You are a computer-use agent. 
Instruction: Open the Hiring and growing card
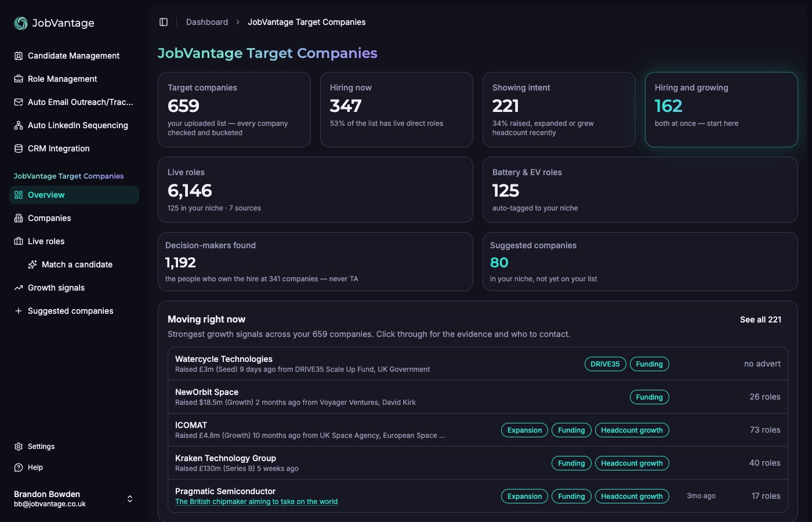pyautogui.click(x=721, y=110)
